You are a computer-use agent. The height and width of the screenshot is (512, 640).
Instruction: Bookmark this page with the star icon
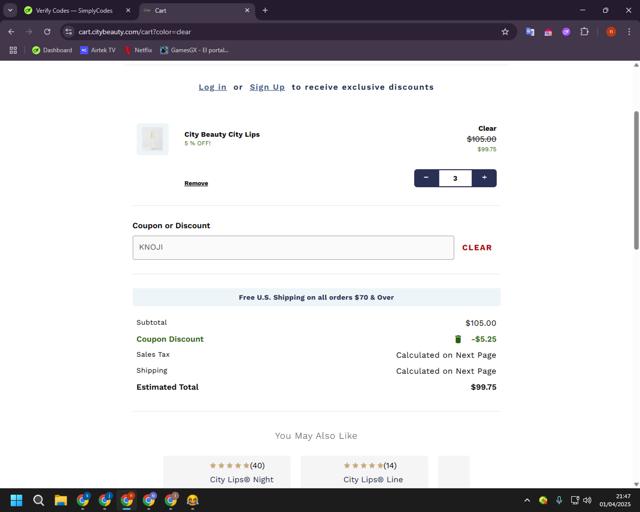point(505,32)
